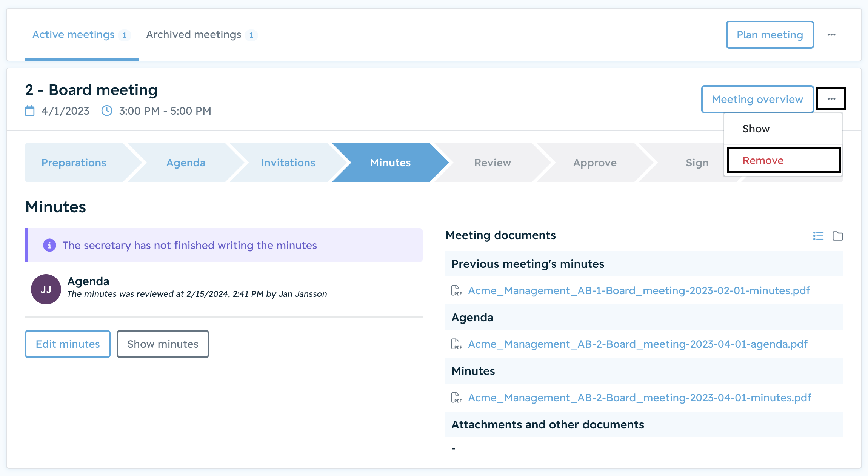The width and height of the screenshot is (868, 476).
Task: Select the Minutes step
Action: pos(390,163)
